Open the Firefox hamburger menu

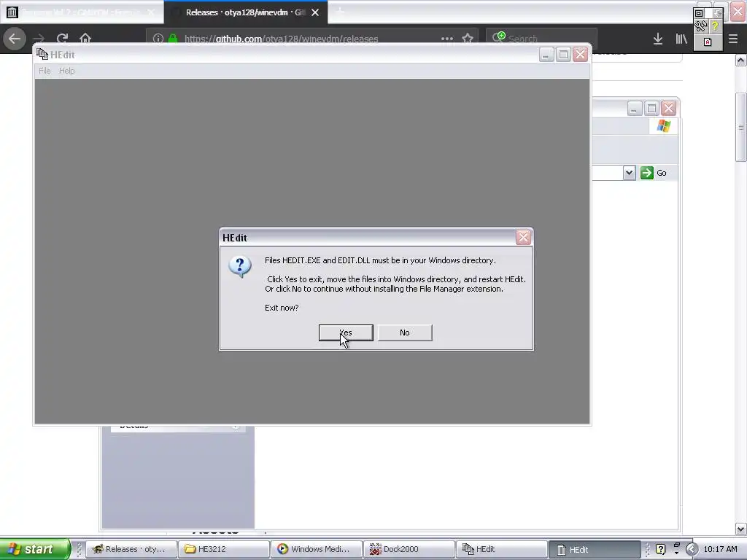tap(733, 39)
